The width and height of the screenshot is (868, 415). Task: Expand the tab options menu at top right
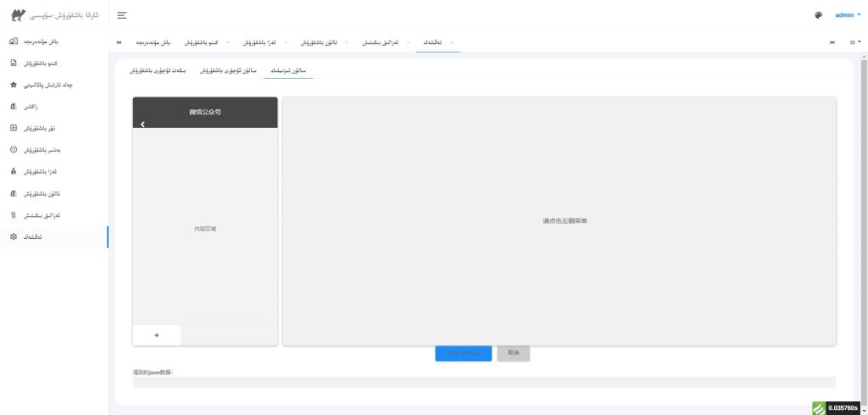[x=854, y=41]
